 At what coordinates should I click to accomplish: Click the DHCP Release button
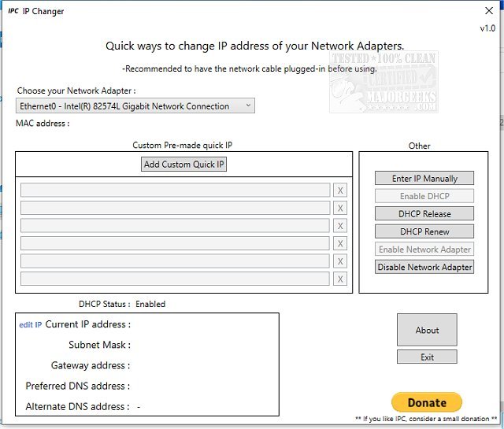(x=424, y=213)
